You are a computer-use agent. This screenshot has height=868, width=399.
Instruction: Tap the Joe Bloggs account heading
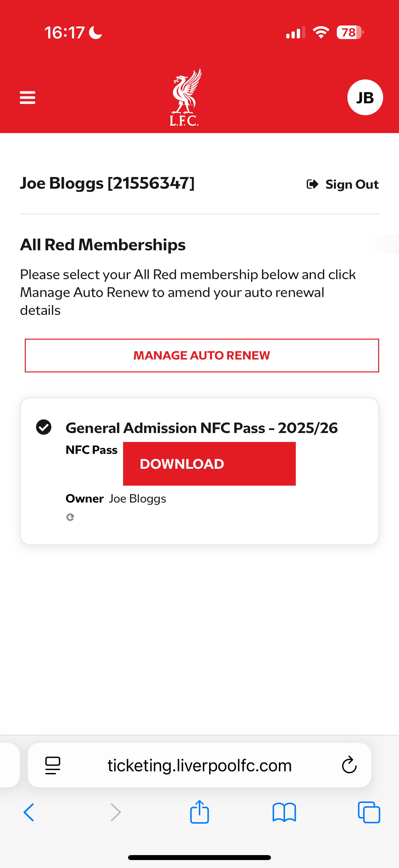(108, 184)
